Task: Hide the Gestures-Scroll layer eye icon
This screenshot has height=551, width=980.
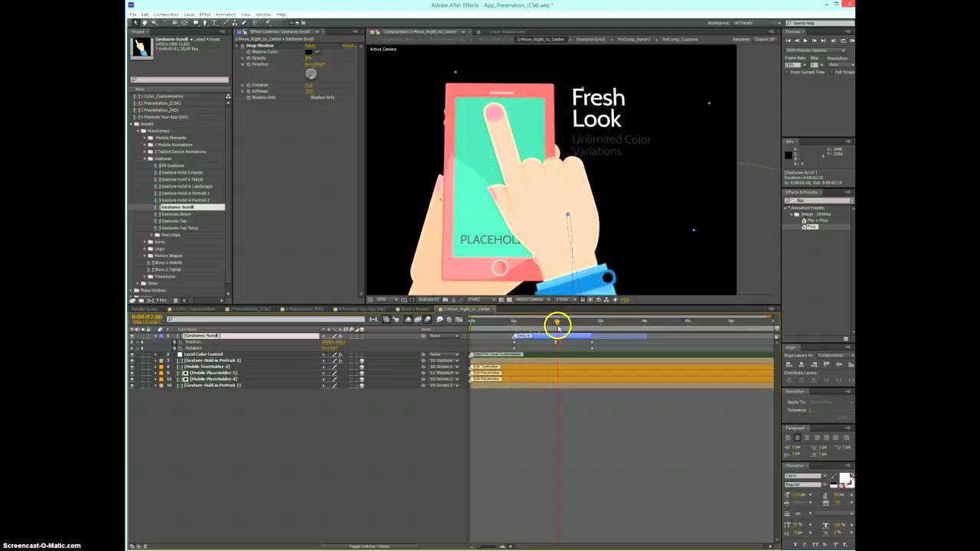Action: coord(132,336)
